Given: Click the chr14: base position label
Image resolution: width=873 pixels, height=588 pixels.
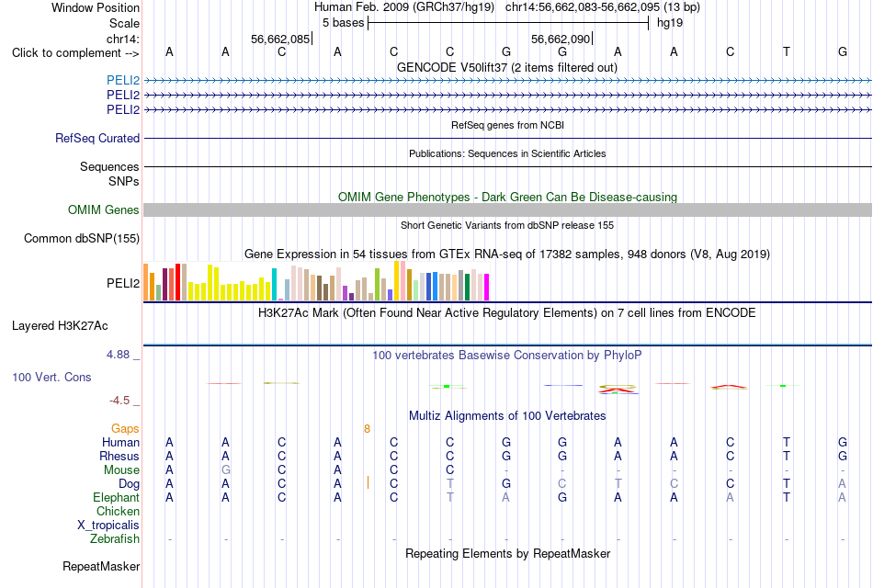Looking at the screenshot, I should (x=122, y=39).
